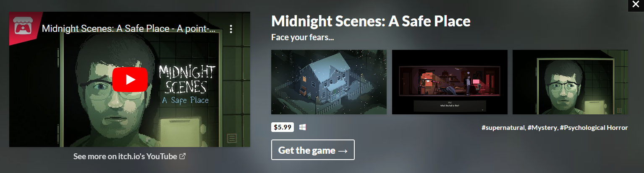Click the Get the game button
Image resolution: width=644 pixels, height=173 pixels.
point(313,150)
